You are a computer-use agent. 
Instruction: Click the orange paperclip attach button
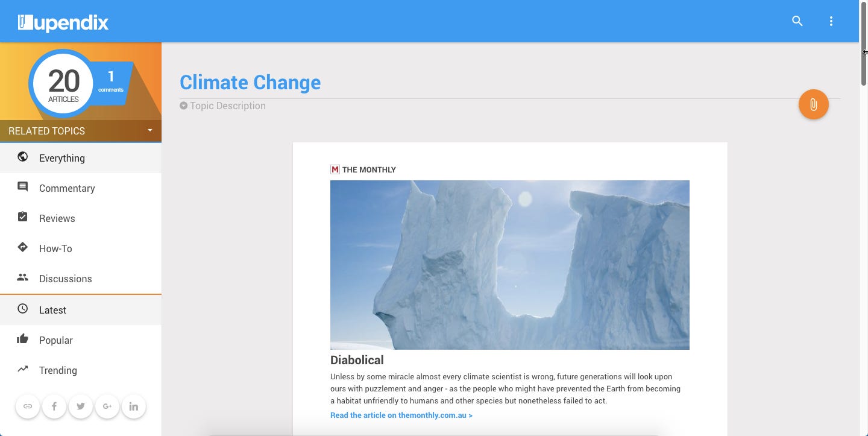pos(813,104)
